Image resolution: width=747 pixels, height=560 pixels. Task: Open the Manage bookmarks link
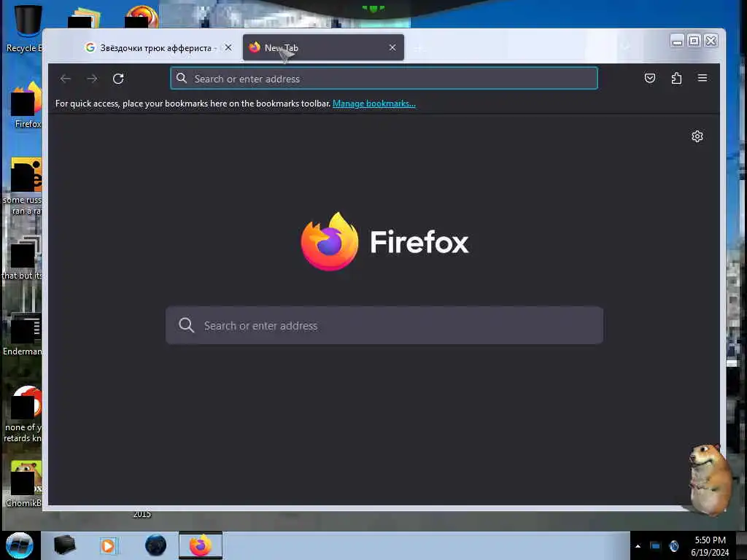pyautogui.click(x=374, y=104)
